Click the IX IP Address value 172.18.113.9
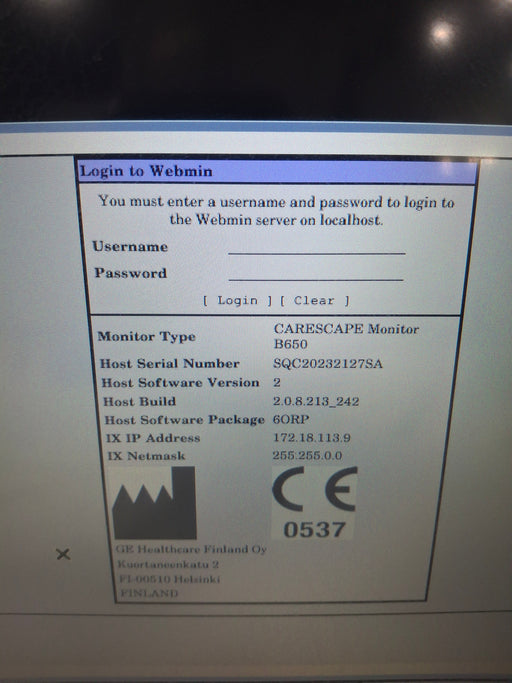 [312, 438]
